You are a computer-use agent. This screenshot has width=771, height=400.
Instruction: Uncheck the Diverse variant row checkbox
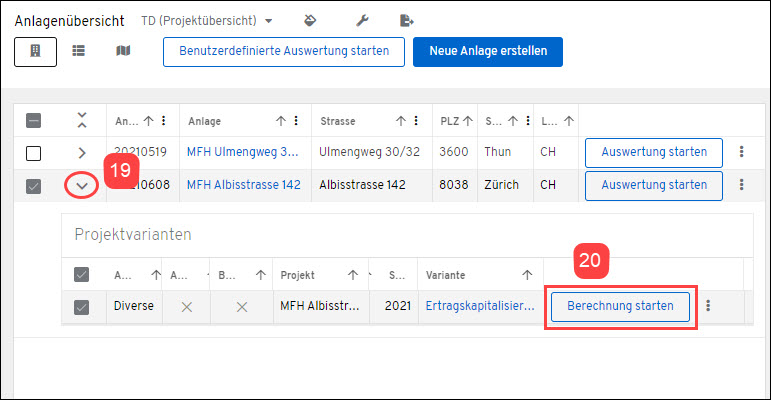click(x=81, y=308)
